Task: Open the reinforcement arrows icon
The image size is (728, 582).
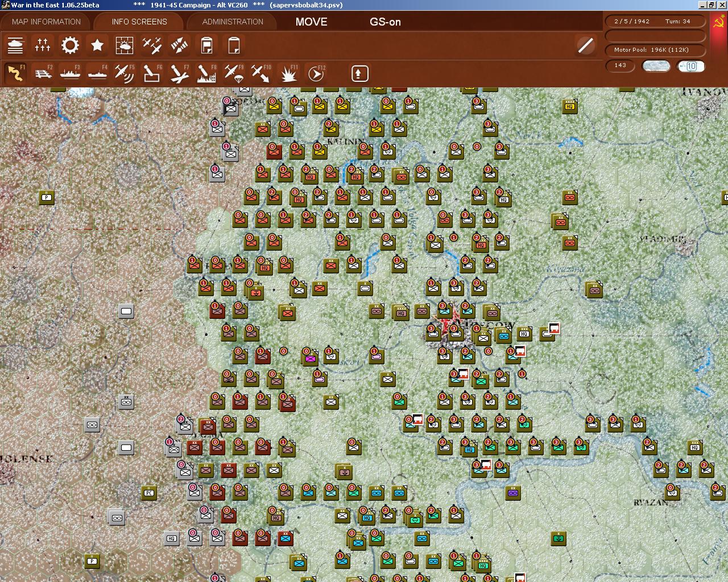Action: point(179,45)
